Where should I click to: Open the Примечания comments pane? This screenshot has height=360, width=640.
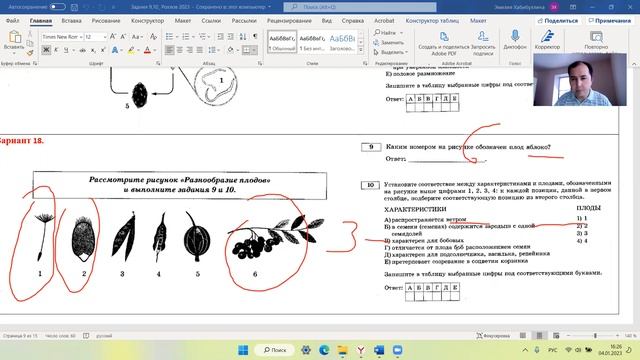click(x=609, y=20)
